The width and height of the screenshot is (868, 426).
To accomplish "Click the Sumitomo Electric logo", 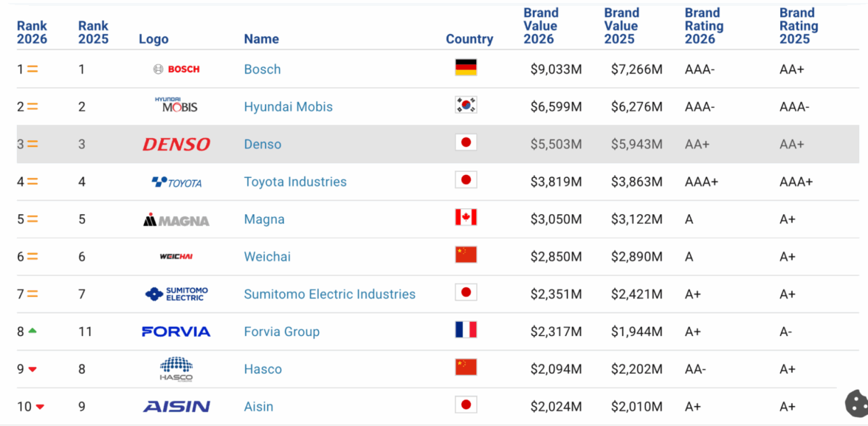I will click(176, 294).
